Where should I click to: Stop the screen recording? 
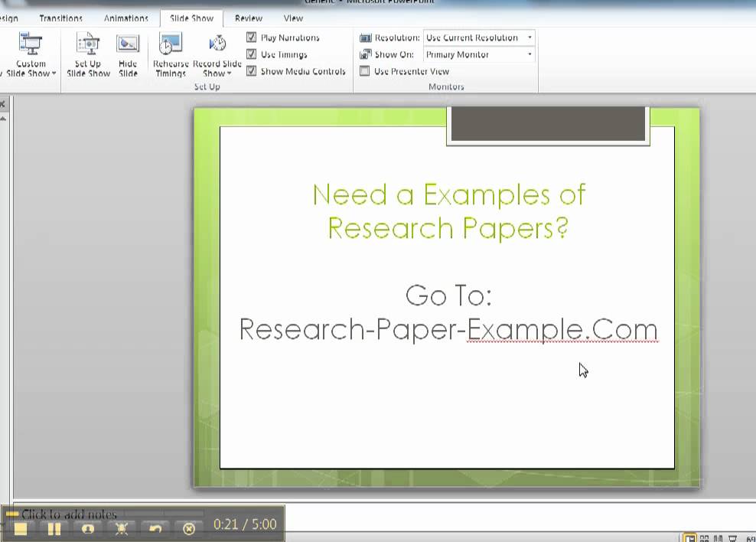pyautogui.click(x=20, y=529)
